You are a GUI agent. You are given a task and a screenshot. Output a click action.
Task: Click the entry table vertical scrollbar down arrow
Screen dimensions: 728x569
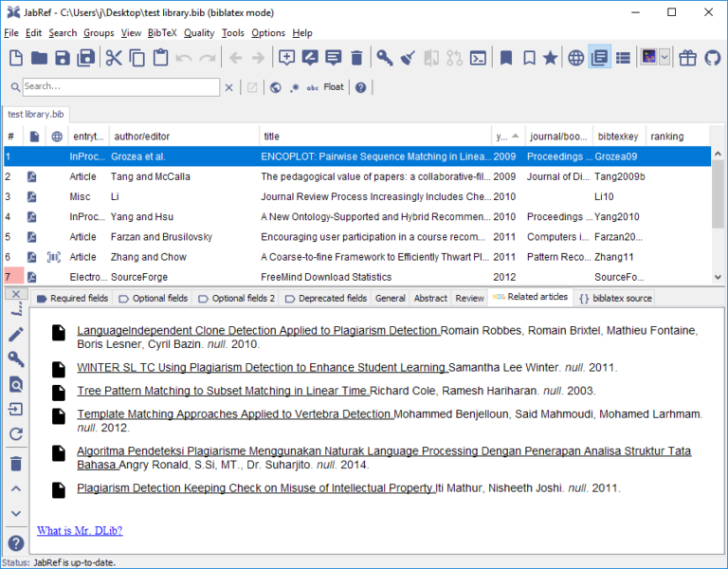tap(718, 277)
